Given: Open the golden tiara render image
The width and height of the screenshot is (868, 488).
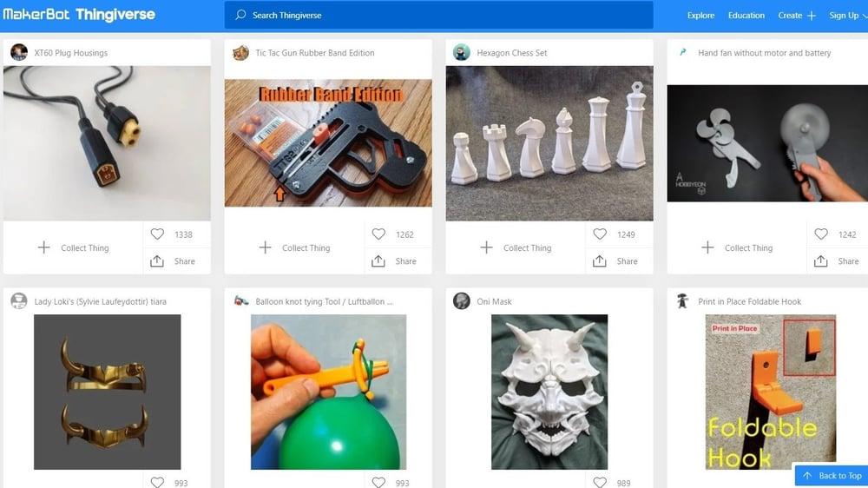Looking at the screenshot, I should tap(108, 392).
